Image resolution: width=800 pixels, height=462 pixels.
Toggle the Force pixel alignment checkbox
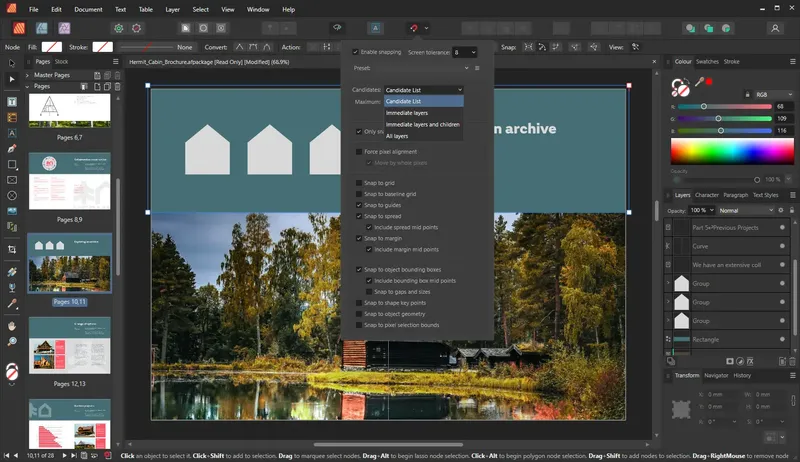point(358,152)
